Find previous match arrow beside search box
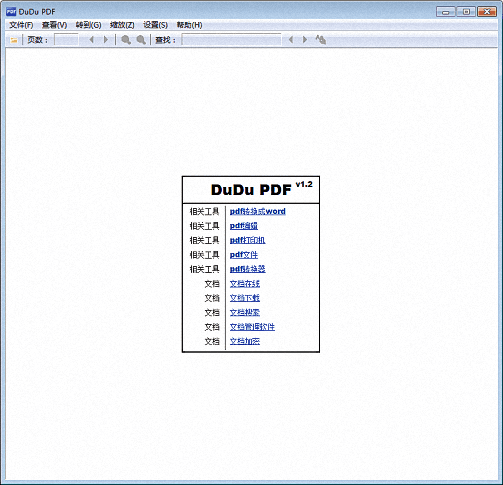 [291, 40]
